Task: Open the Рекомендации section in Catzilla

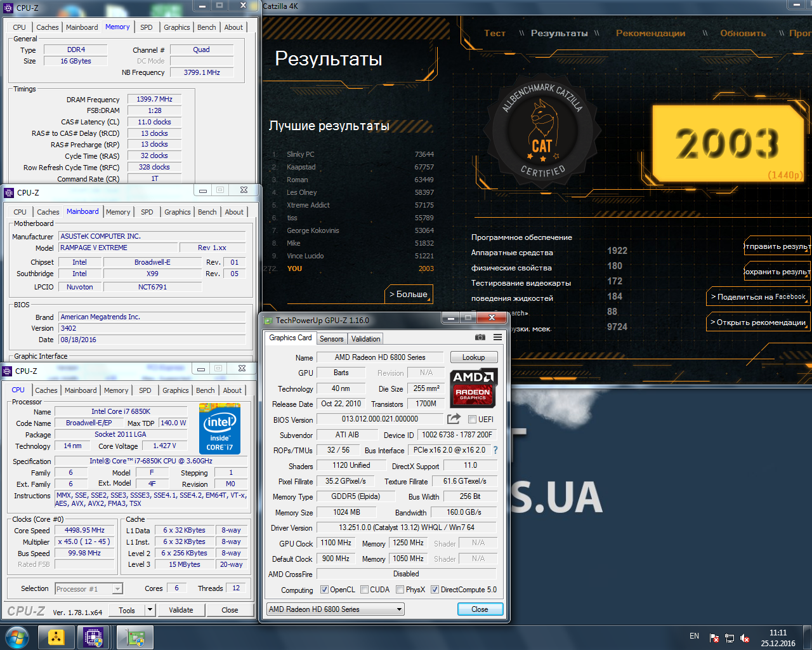Action: pyautogui.click(x=650, y=33)
